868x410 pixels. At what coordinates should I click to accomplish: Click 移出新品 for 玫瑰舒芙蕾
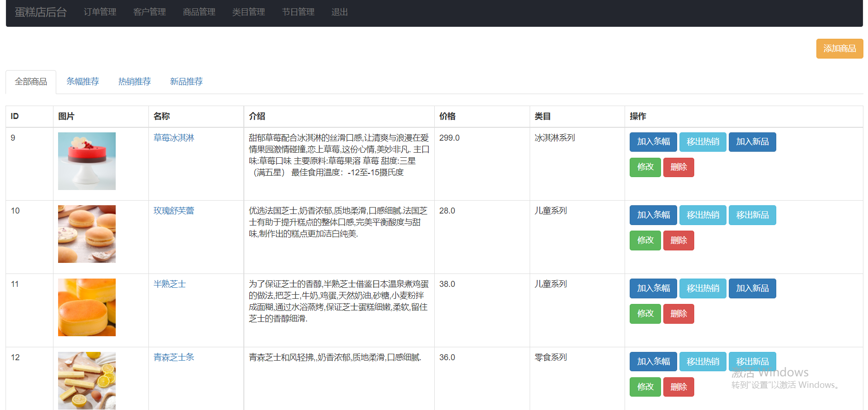pyautogui.click(x=752, y=215)
